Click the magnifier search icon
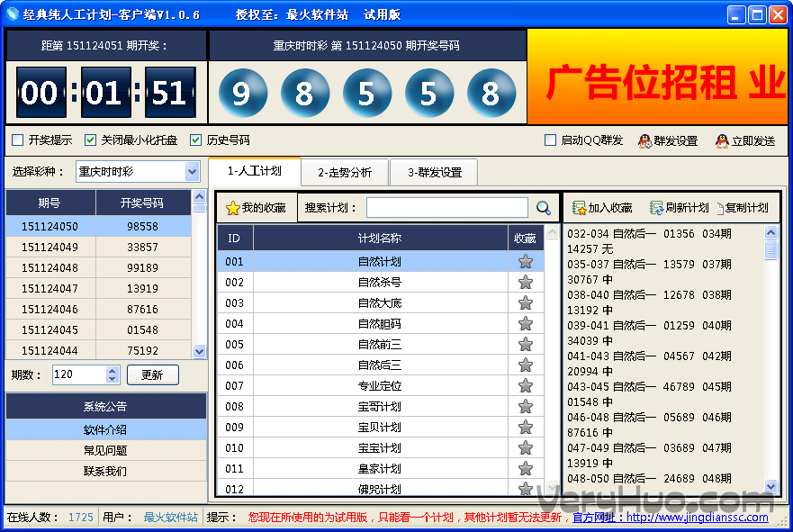The height and width of the screenshot is (532, 793). pos(544,208)
